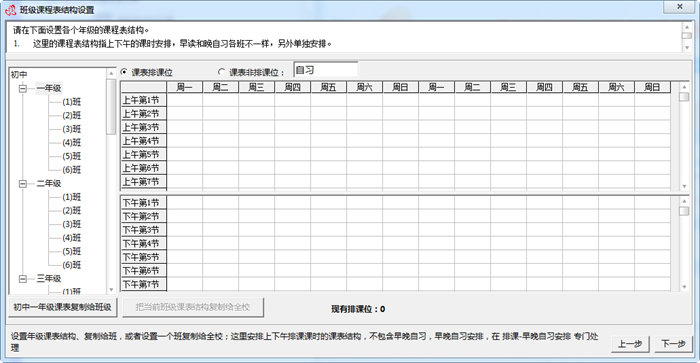
Task: Select (2)班 under 二年级
Action: point(71,211)
